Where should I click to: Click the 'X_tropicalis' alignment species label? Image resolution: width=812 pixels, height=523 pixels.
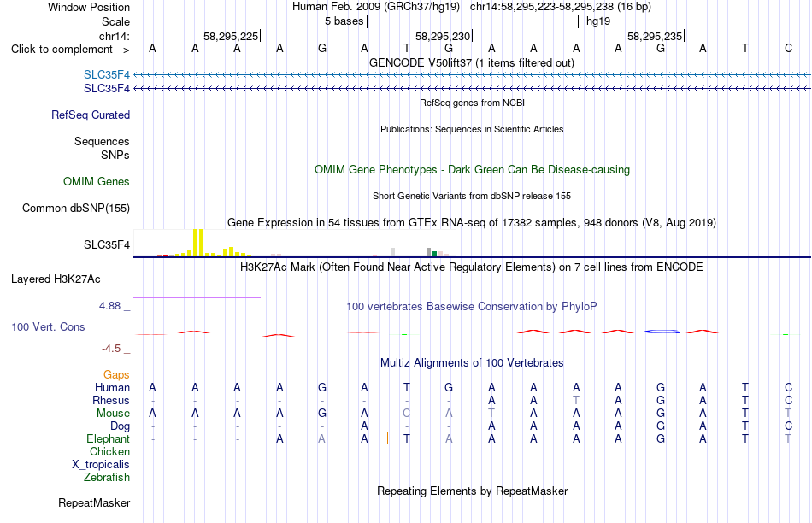[x=101, y=465]
